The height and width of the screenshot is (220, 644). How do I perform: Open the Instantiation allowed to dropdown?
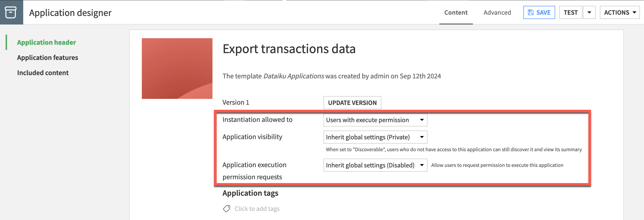pyautogui.click(x=375, y=120)
